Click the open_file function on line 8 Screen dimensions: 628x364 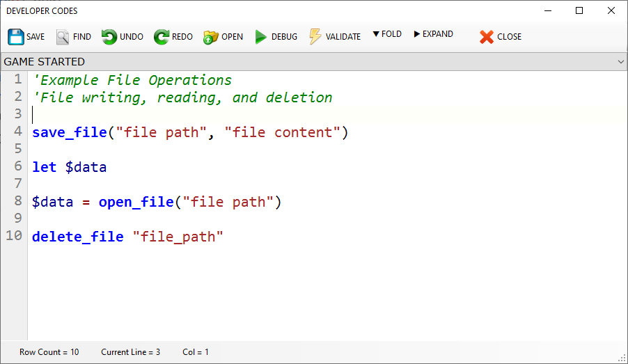(x=135, y=202)
